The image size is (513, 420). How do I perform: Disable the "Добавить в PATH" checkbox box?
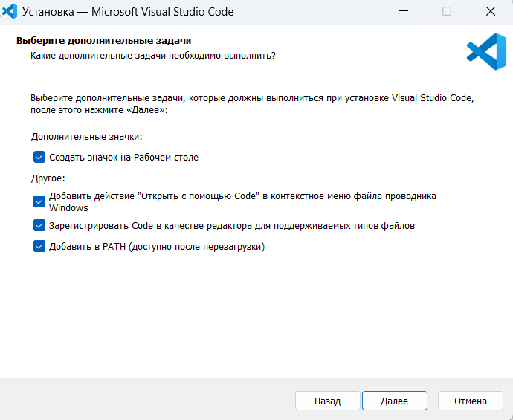(x=39, y=246)
